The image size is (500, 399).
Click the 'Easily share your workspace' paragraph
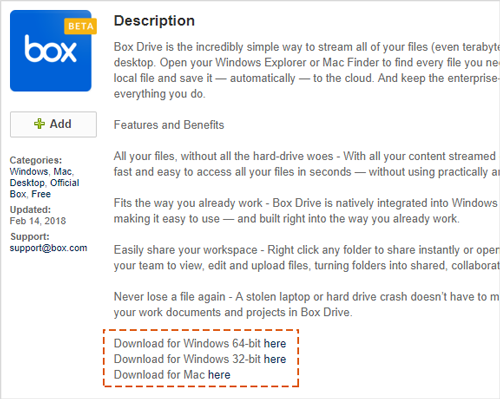point(307,258)
